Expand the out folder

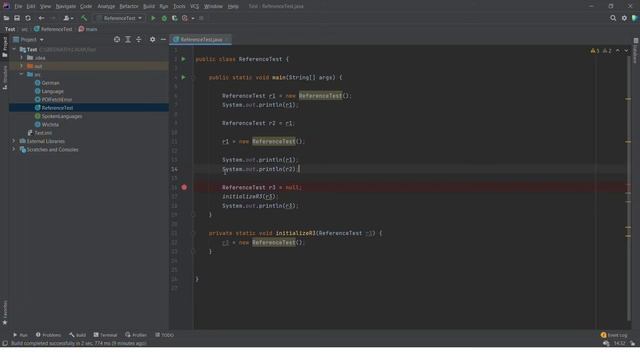pyautogui.click(x=22, y=66)
